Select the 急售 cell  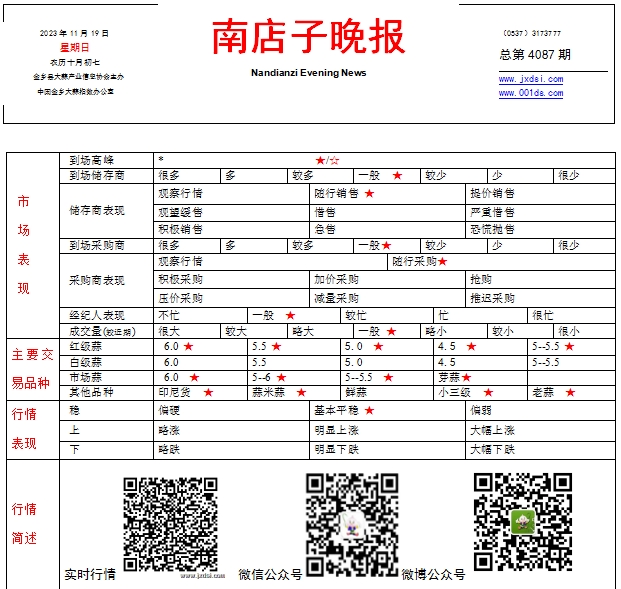[x=387, y=230]
